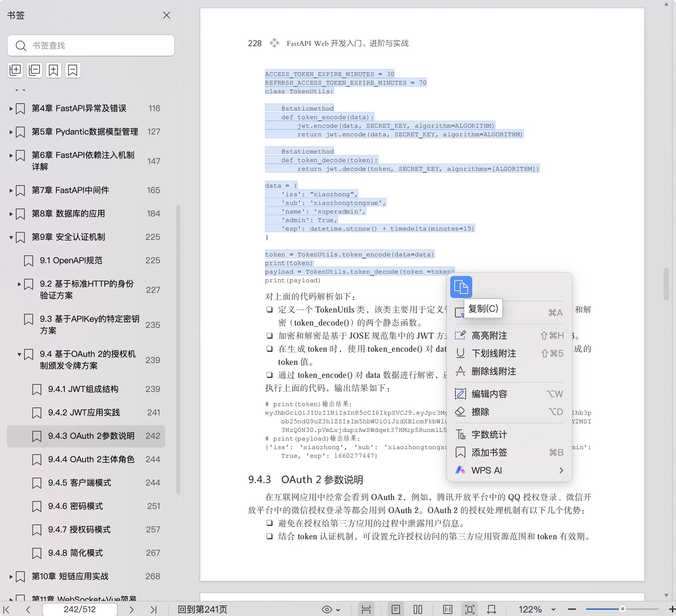Jump to 9.4.4 OAuth 2主体角色
676x616 pixels.
[x=86, y=459]
